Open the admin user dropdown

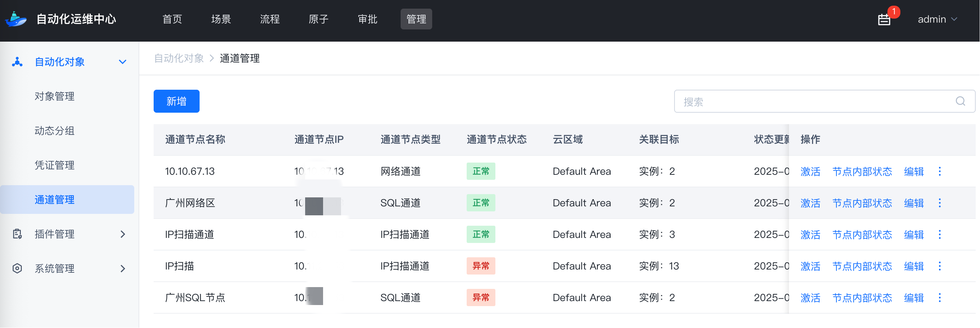[937, 19]
